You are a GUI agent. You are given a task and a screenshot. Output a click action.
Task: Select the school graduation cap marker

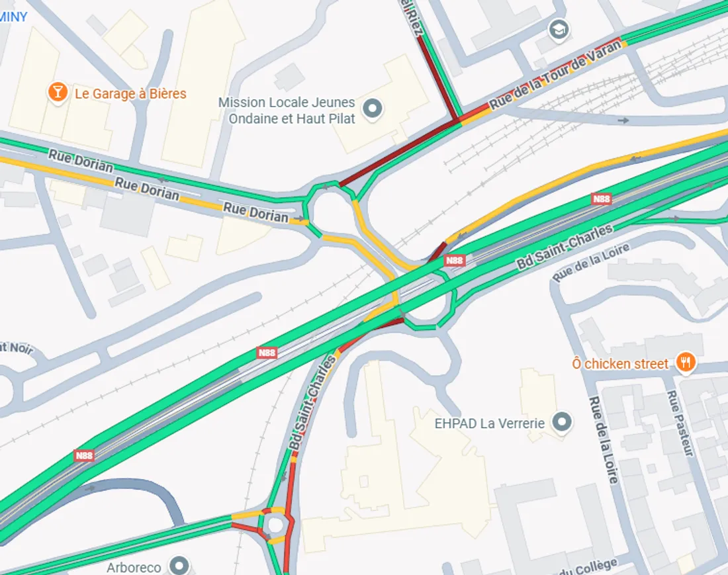[x=559, y=30]
